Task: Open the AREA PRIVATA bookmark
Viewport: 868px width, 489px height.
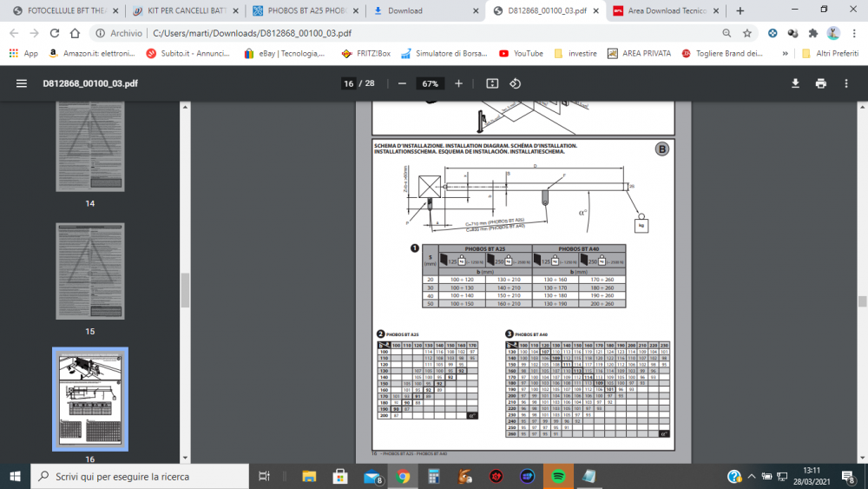Action: [x=639, y=53]
